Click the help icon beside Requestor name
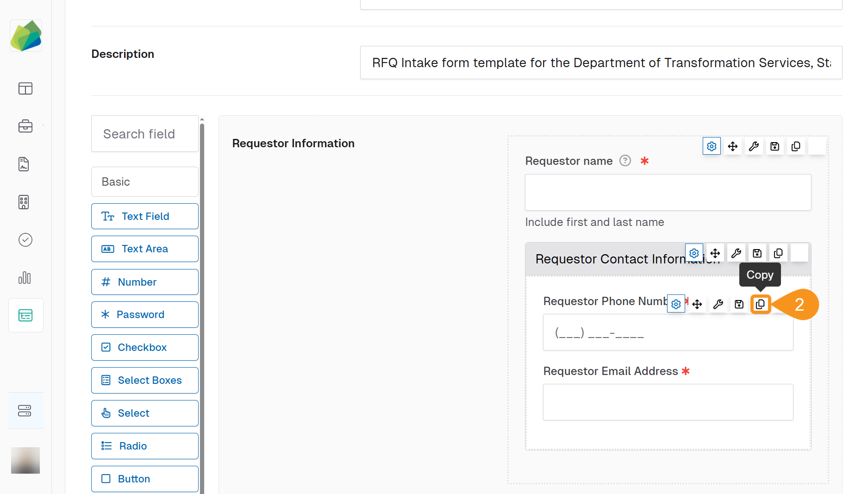This screenshot has height=494, width=868. pyautogui.click(x=625, y=161)
